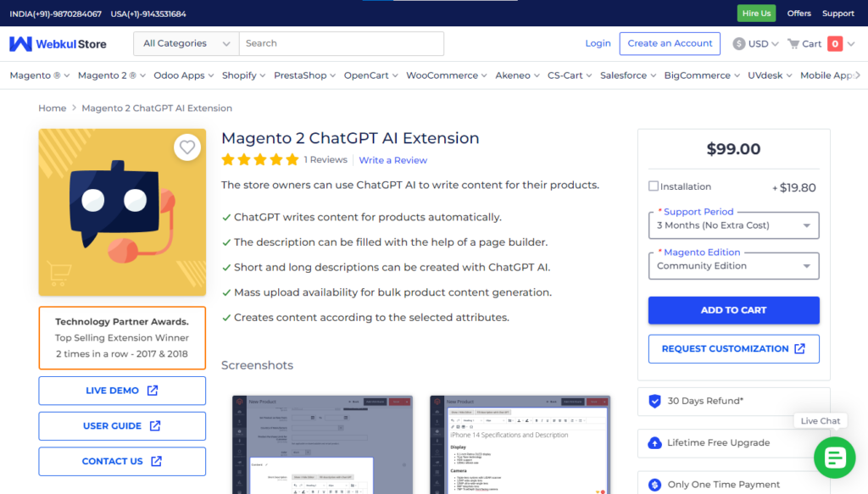Click the dollar icon next to USD
This screenshot has height=494, width=868.
click(737, 43)
